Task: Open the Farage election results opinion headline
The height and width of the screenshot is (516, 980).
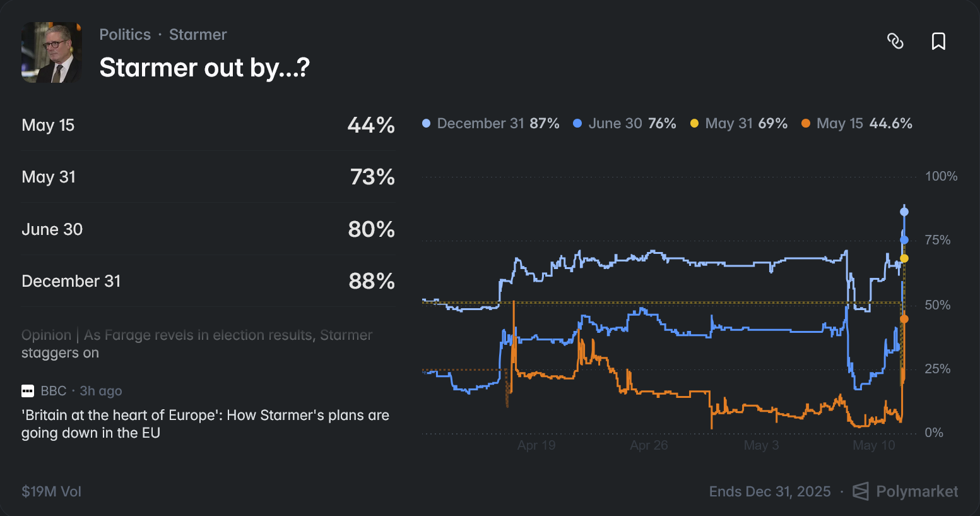Action: (197, 344)
